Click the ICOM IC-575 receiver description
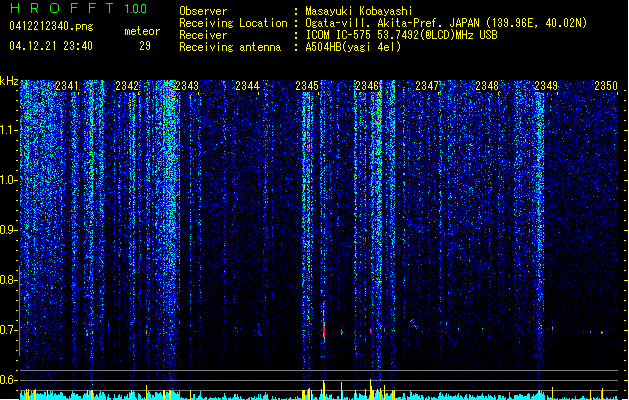629x400 pixels. (401, 35)
